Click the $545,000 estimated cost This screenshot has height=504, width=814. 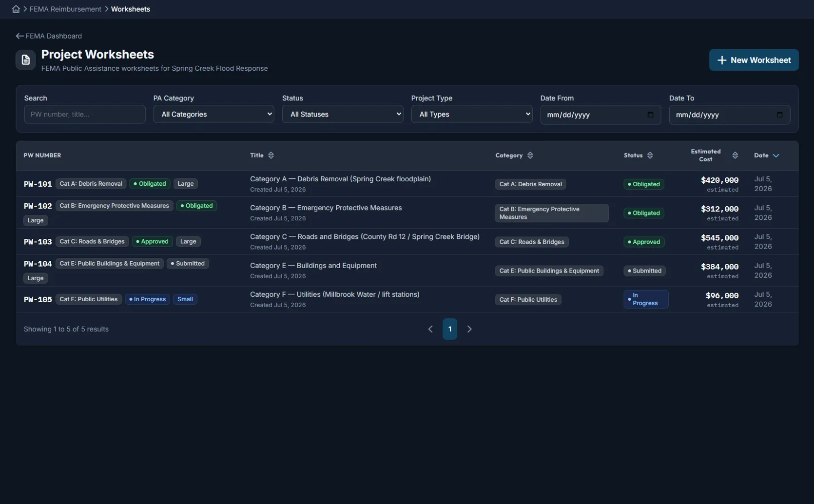[719, 238]
